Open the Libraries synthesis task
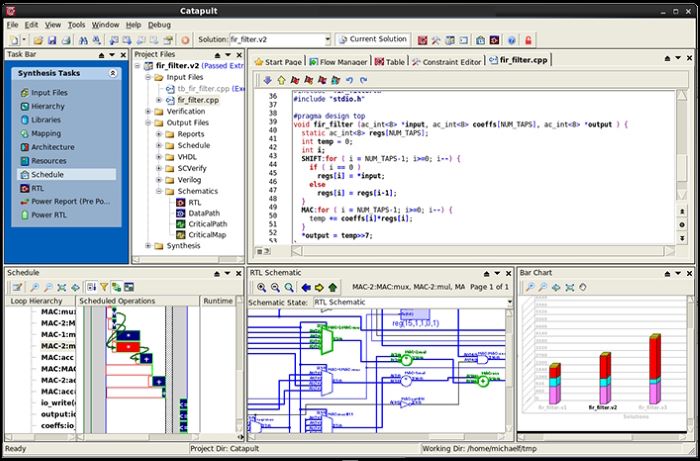The width and height of the screenshot is (700, 461). click(45, 120)
